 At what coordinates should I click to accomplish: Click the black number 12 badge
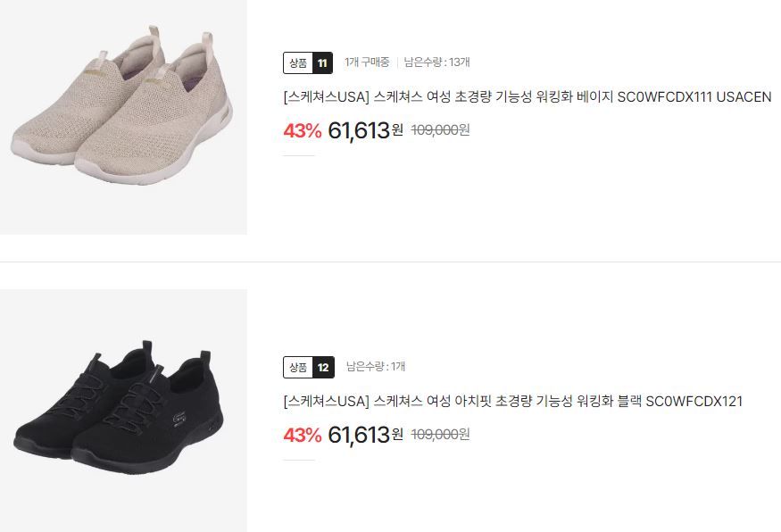pyautogui.click(x=323, y=368)
